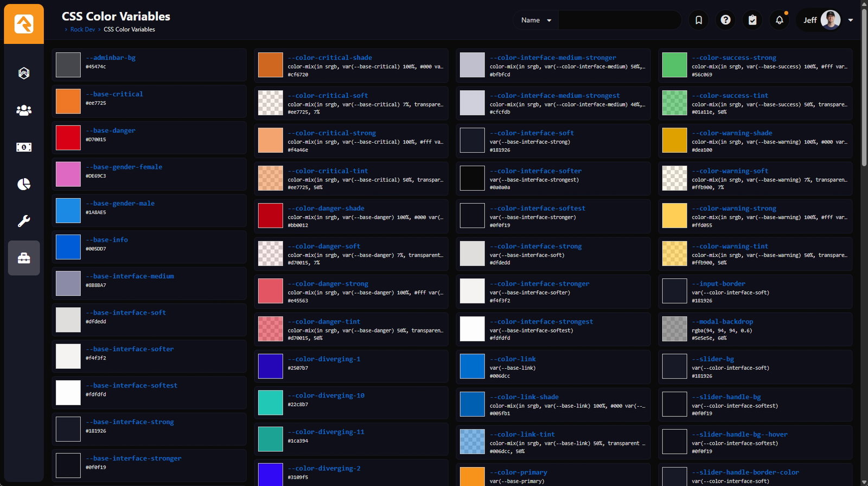
Task: Click Jeff's profile avatar photo
Action: tap(830, 20)
